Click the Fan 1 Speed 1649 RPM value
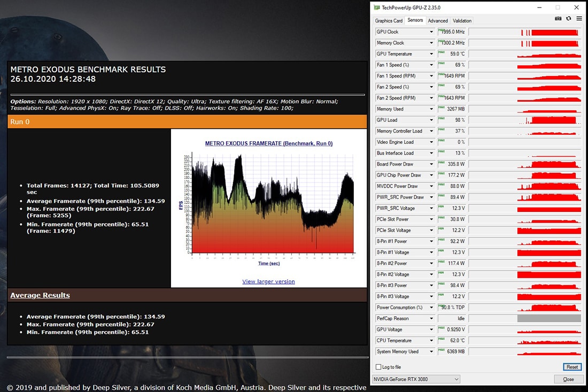The height and width of the screenshot is (392, 588). click(x=452, y=76)
